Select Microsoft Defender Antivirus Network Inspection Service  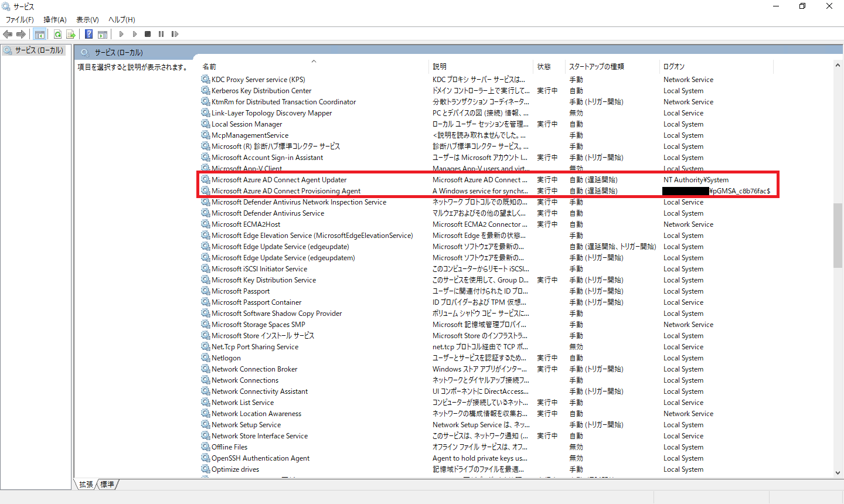[299, 202]
